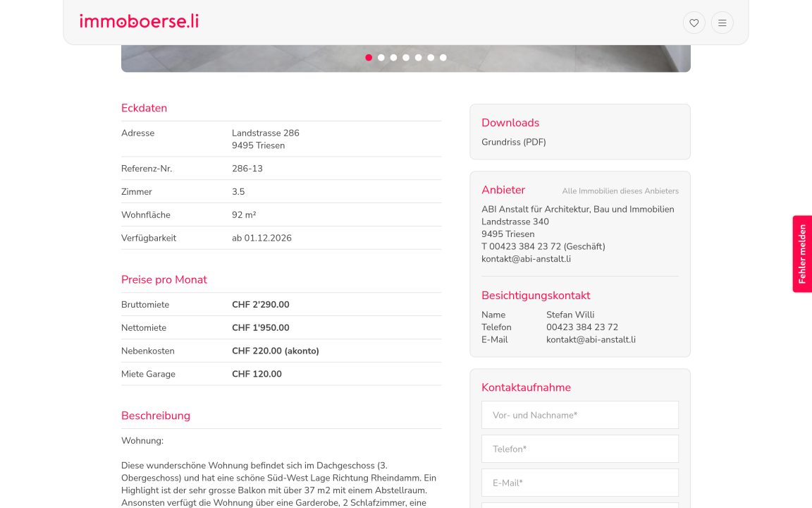Click Nebenkosten CHF 220.00 (akonto)
This screenshot has height=508, width=812.
pos(276,351)
